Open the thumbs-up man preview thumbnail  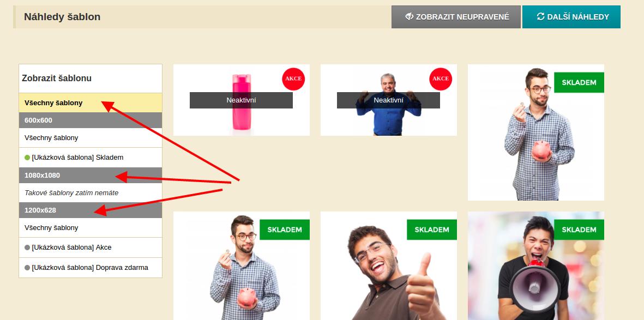[389, 266]
